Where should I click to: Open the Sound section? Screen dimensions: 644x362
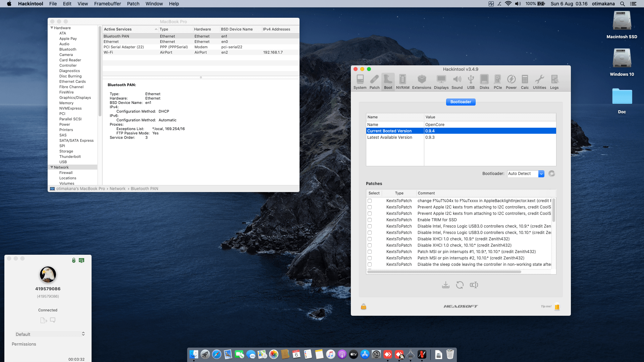point(457,82)
